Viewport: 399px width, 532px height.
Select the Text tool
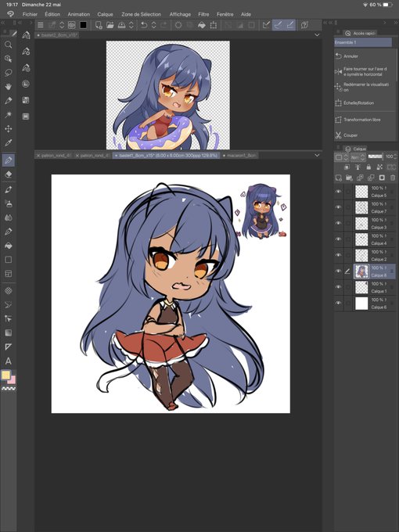(9, 361)
